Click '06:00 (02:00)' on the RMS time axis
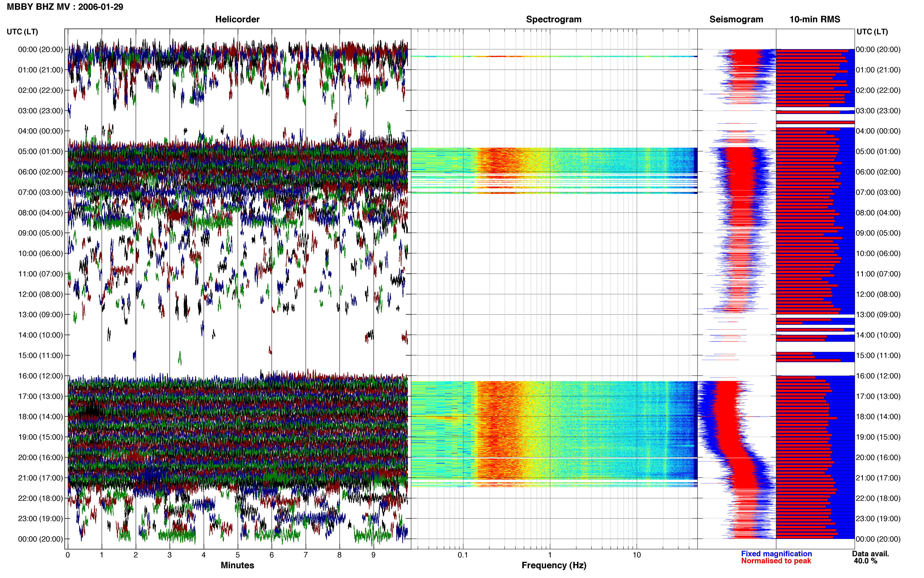This screenshot has width=924, height=578. click(x=878, y=172)
